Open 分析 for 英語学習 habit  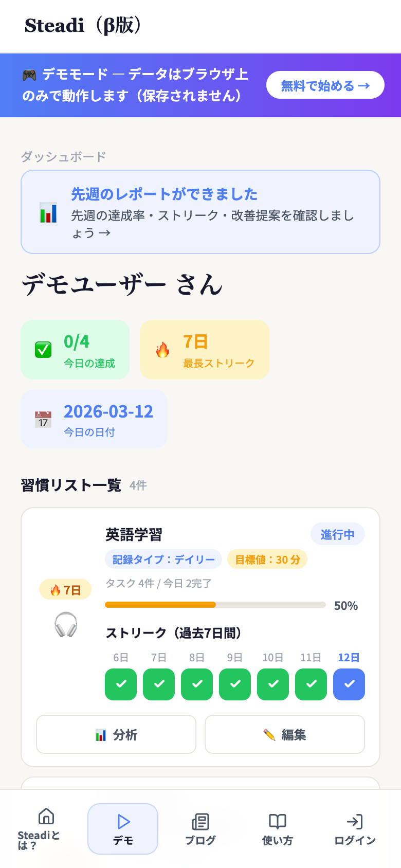[x=116, y=734]
